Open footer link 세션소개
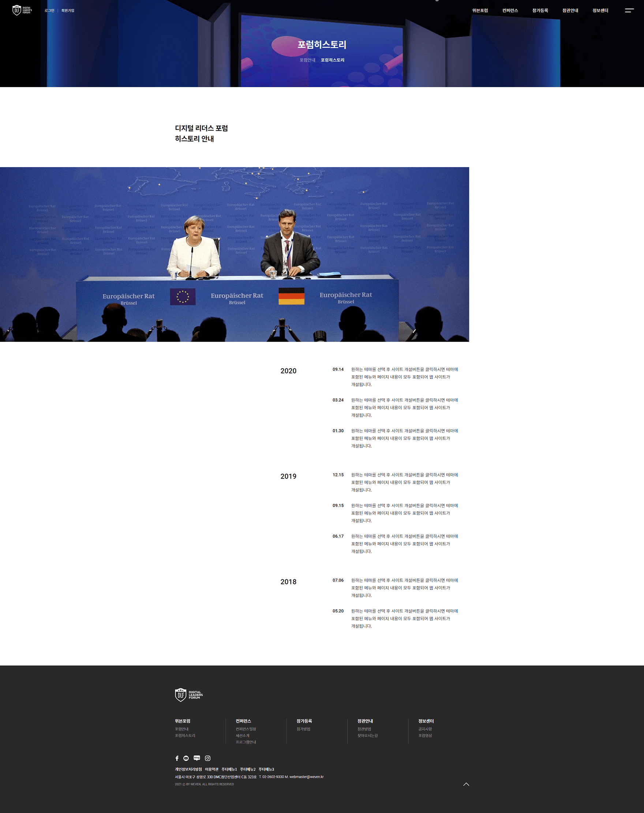644x813 pixels. tap(243, 735)
